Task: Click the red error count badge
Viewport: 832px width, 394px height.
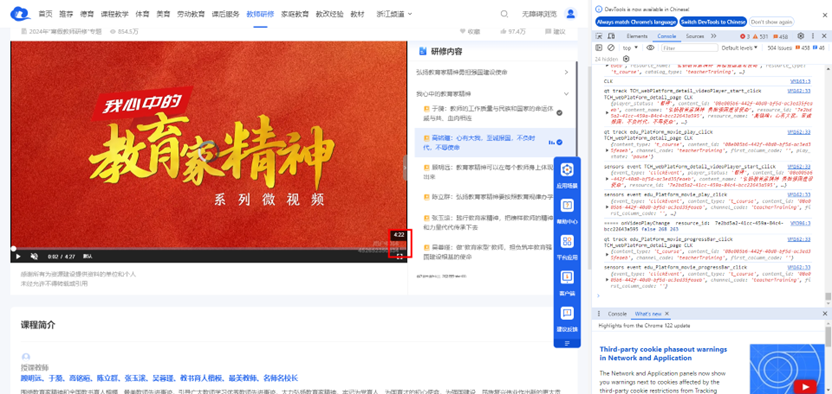Action: click(x=745, y=36)
